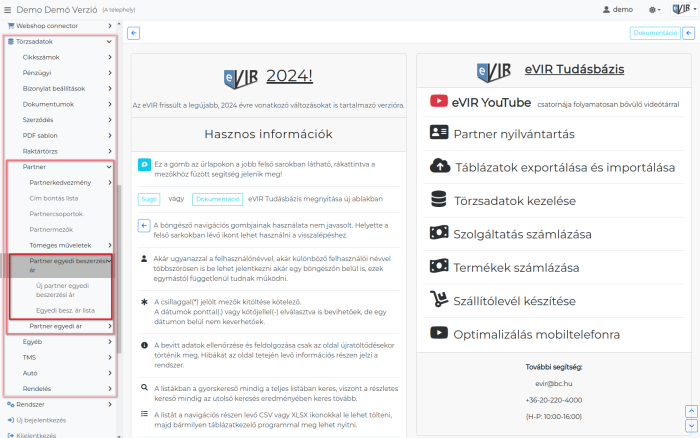The width and height of the screenshot is (700, 438).
Task: Click the scroll-down arrow button at bottom right
Action: point(689,424)
